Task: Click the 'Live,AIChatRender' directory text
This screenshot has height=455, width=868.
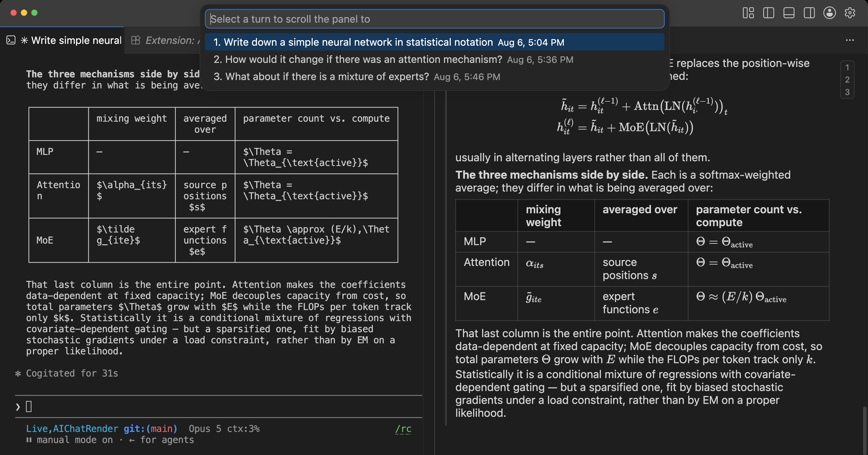Action: coord(72,429)
